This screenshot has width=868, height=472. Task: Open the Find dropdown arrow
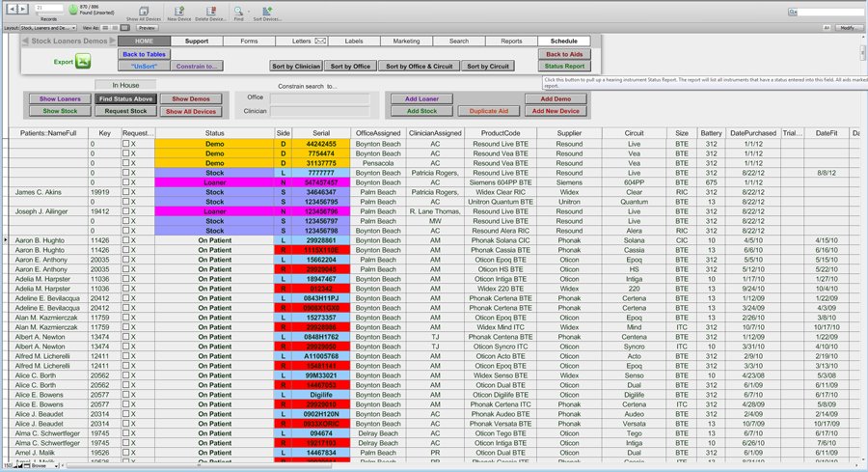[248, 11]
